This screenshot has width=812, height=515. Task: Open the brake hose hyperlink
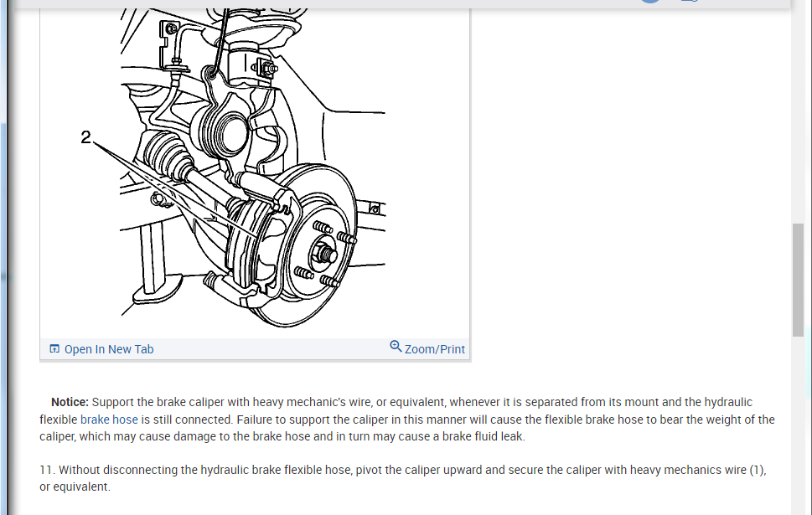[x=109, y=420]
